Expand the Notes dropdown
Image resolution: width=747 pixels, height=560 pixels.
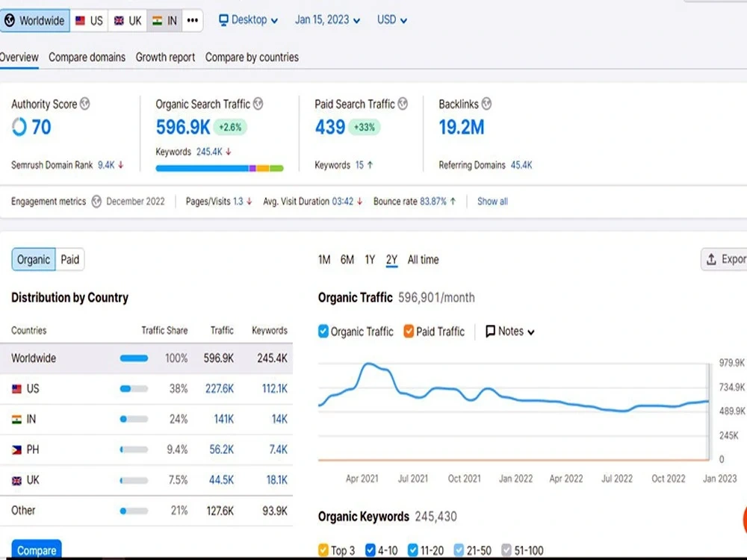[x=509, y=331]
